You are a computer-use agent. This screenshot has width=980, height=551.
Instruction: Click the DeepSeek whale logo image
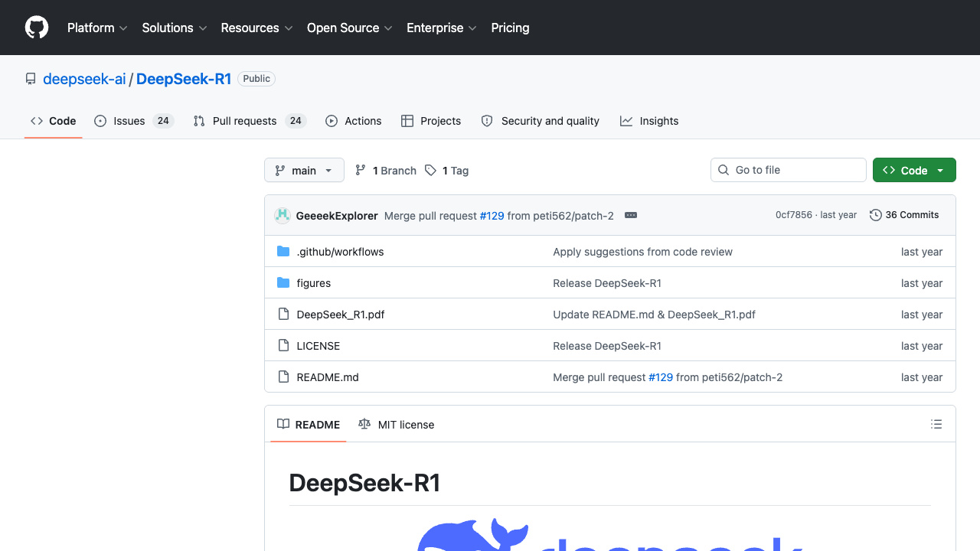coord(610,535)
